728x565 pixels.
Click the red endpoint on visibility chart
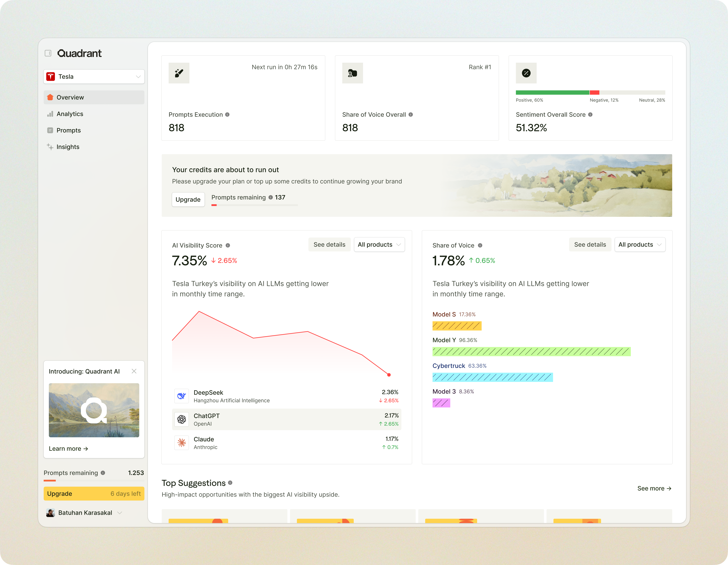click(389, 375)
